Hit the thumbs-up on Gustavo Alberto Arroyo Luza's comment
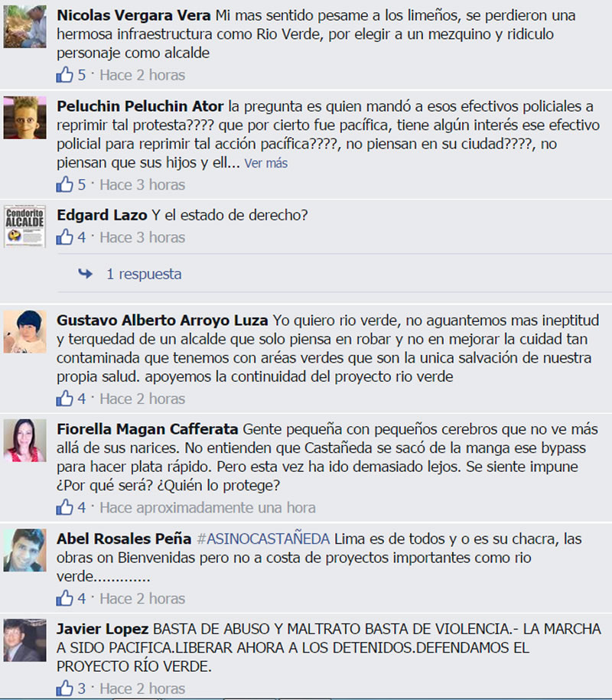 65,399
